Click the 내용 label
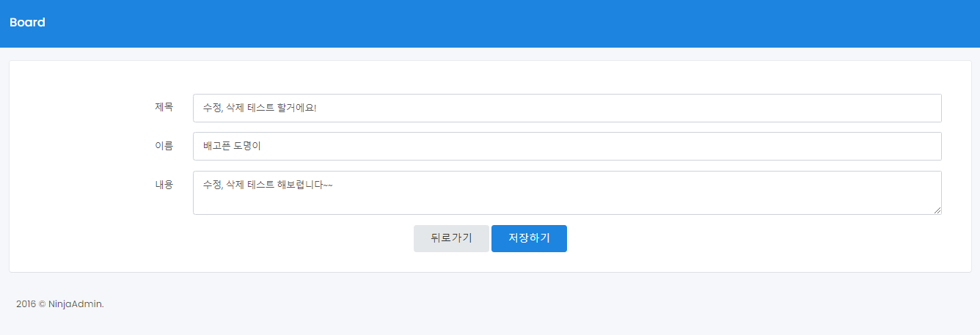Screen dimensions: 980x335 pyautogui.click(x=164, y=185)
